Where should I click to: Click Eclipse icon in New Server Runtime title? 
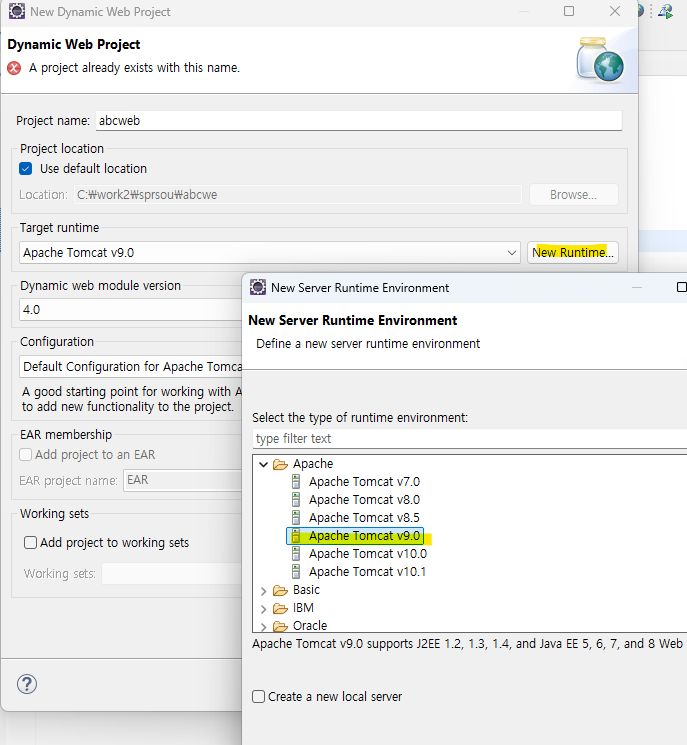(258, 287)
